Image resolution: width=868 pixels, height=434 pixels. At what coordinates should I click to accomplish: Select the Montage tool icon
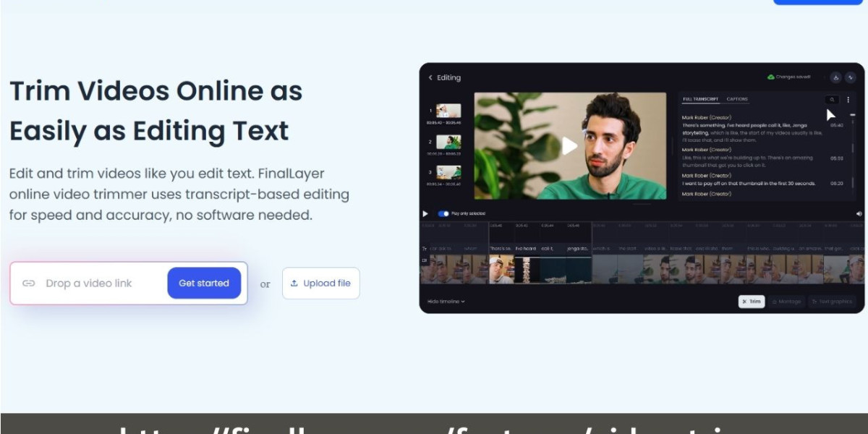(x=775, y=302)
